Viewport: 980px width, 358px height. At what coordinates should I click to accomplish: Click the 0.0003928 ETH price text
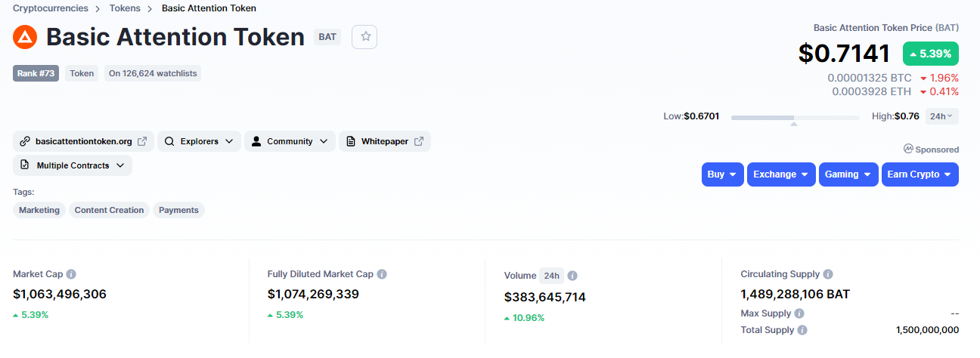[x=872, y=91]
